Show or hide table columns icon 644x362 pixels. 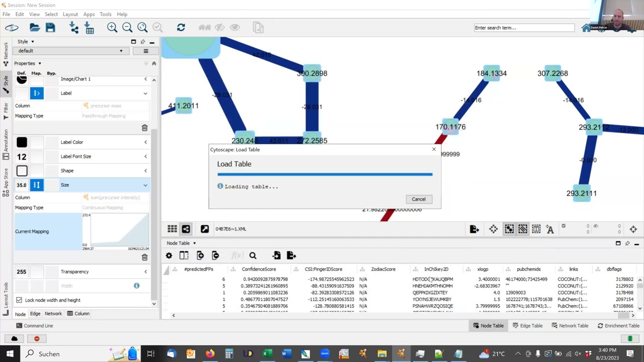pos(184,255)
